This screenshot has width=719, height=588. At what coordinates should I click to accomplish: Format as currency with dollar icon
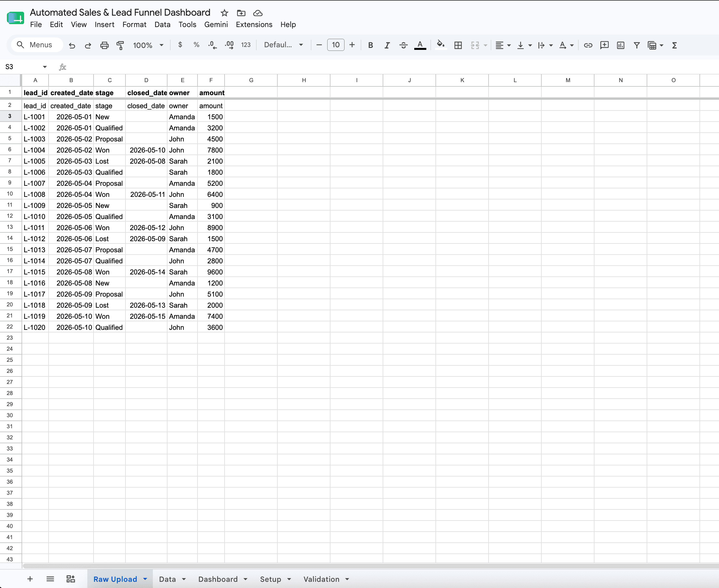coord(180,45)
